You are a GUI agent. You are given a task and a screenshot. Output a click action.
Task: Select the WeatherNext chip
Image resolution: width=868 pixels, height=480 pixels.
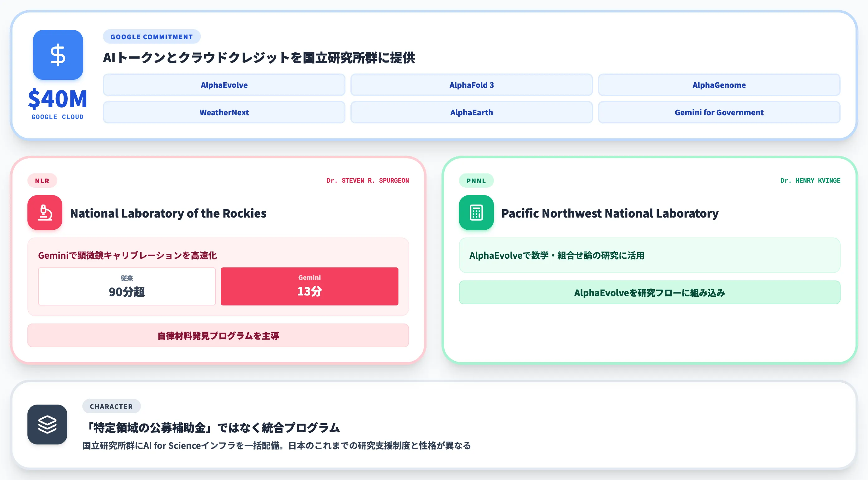point(224,112)
